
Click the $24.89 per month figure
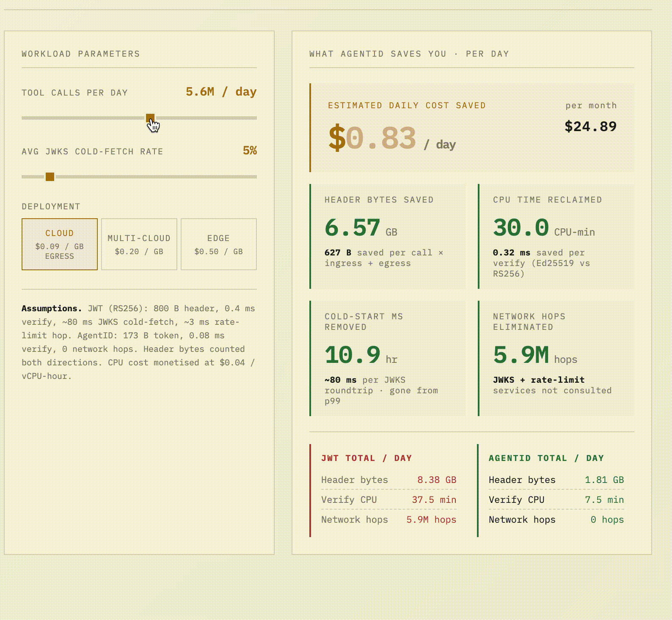591,126
